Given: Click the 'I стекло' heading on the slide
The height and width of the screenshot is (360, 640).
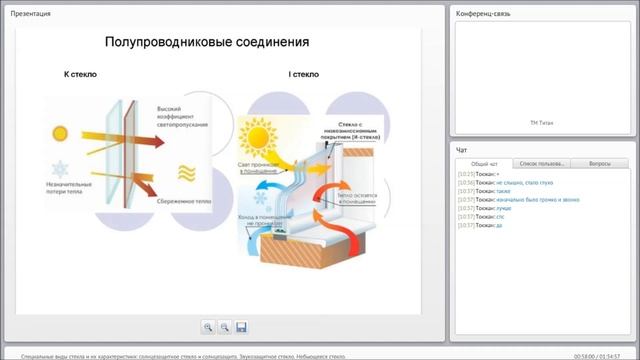Looking at the screenshot, I should (x=304, y=74).
